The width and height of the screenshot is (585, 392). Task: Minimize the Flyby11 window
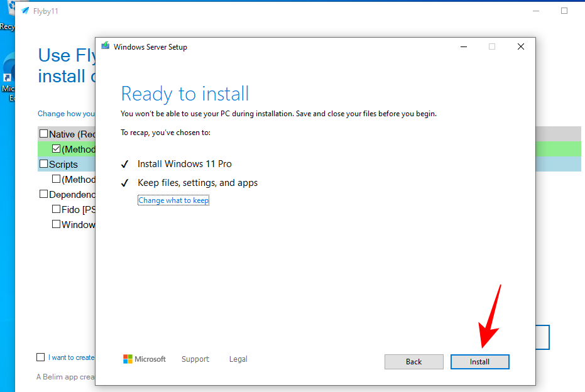click(x=535, y=11)
